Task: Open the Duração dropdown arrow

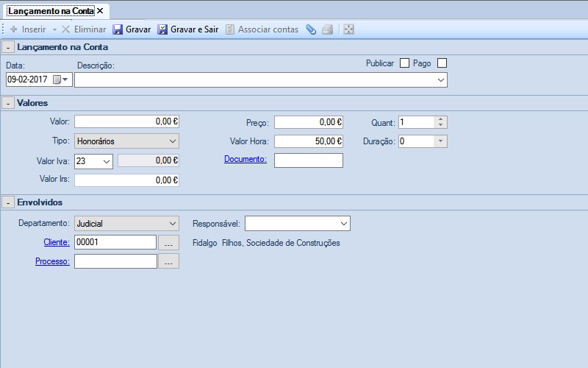Action: [x=440, y=141]
